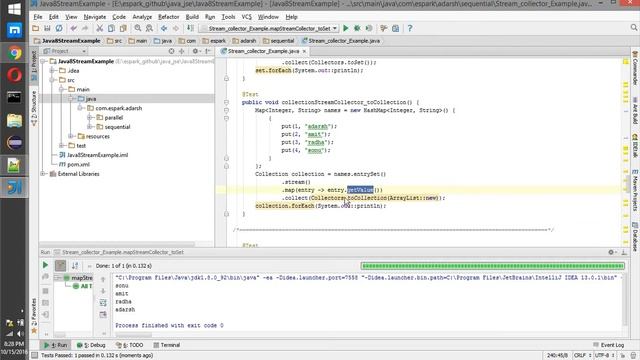
Task: Open Run panel settings gear
Action: point(611,252)
